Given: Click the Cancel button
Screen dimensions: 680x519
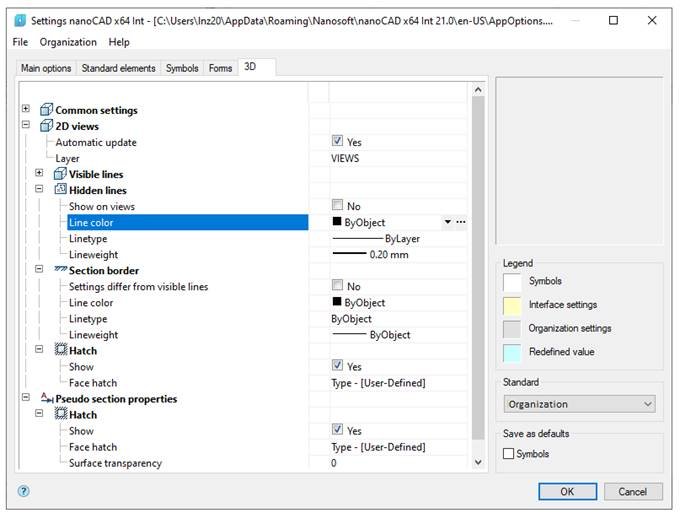Looking at the screenshot, I should pos(633,491).
